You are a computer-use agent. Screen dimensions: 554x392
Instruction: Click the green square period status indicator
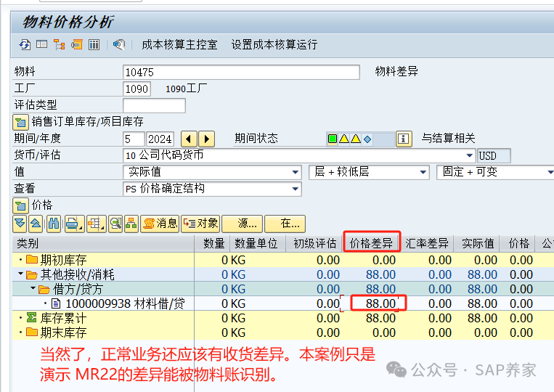click(332, 139)
